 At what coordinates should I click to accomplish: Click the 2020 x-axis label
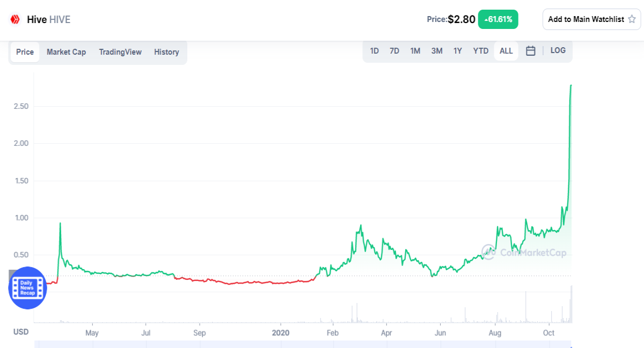pos(281,332)
